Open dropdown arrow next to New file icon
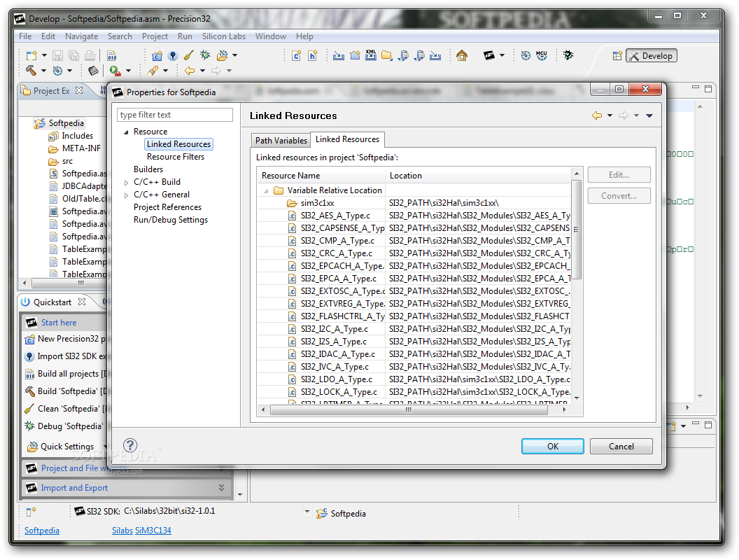Viewport: 739px width, 560px height. tap(44, 55)
